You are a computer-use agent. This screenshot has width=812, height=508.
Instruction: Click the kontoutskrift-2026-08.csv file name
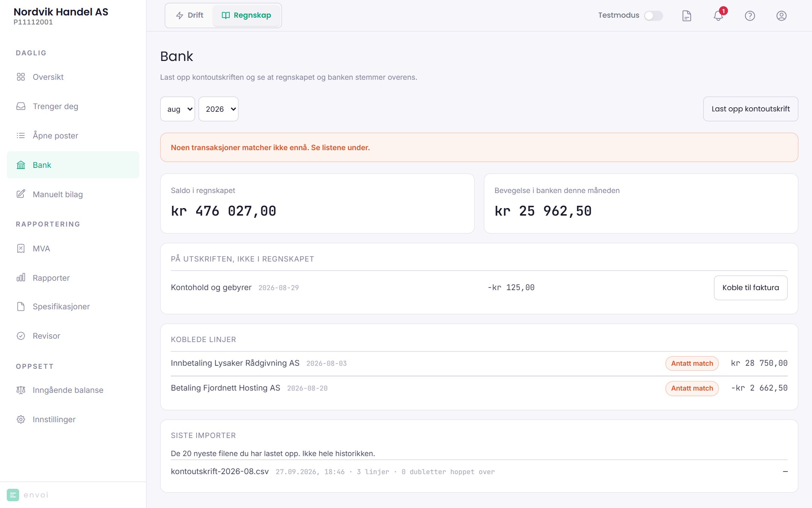(x=220, y=471)
